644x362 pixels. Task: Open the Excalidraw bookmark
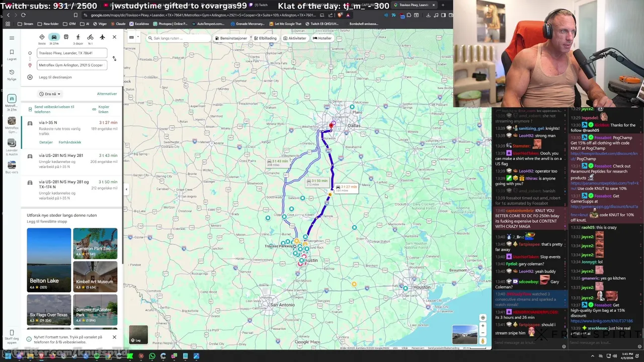(x=139, y=24)
